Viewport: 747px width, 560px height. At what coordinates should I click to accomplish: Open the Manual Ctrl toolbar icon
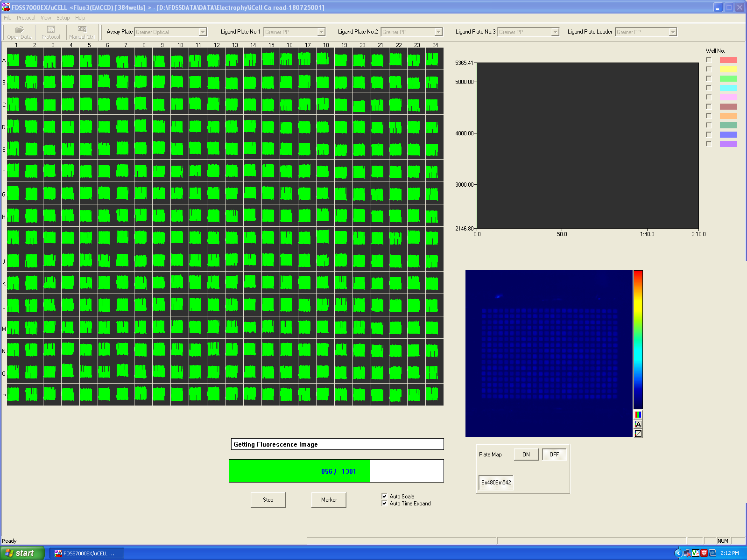(x=82, y=32)
